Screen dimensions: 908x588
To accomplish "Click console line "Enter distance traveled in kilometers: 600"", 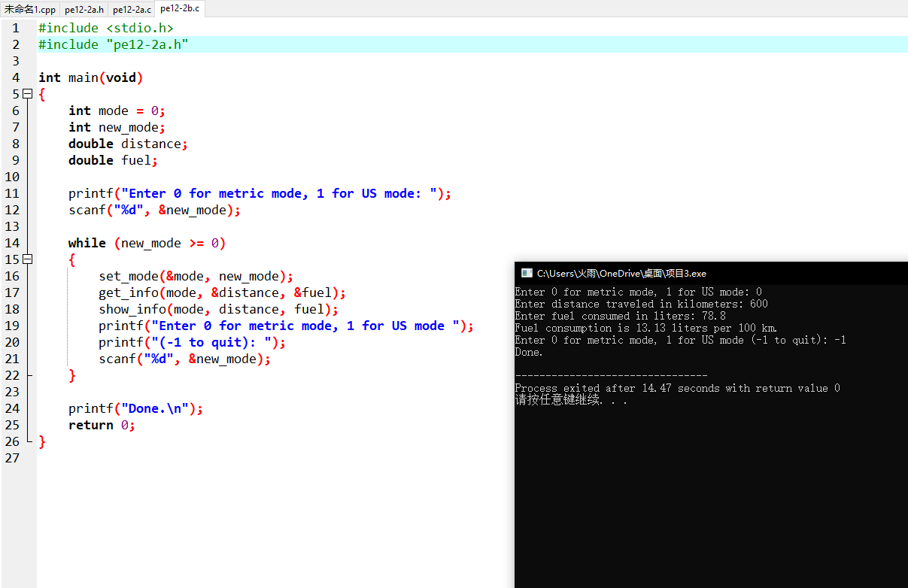I will [641, 304].
